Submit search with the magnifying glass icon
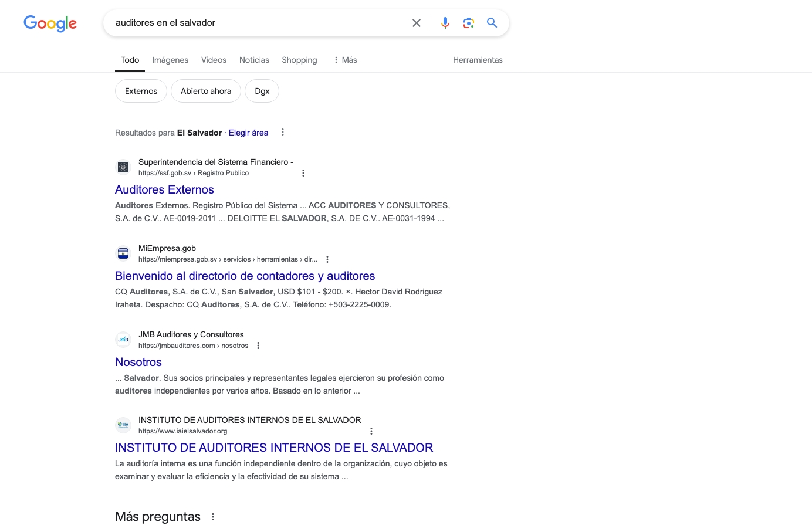 point(492,23)
